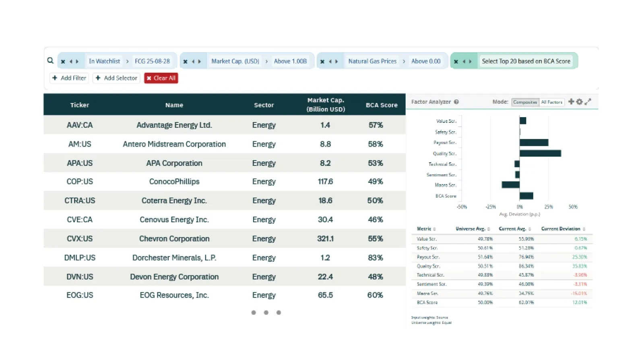644x362 pixels.
Task: Move the Select Top 20 selector right
Action: (470, 62)
